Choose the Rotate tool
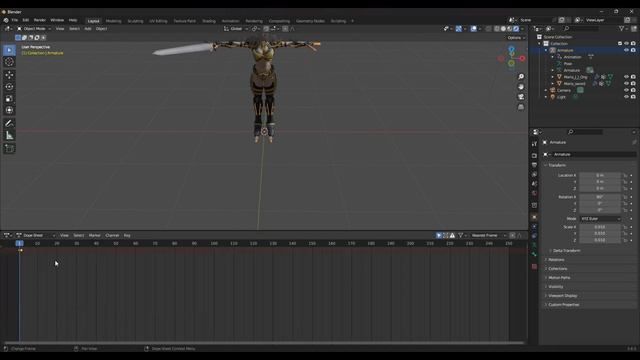The width and height of the screenshot is (640, 360). click(9, 87)
